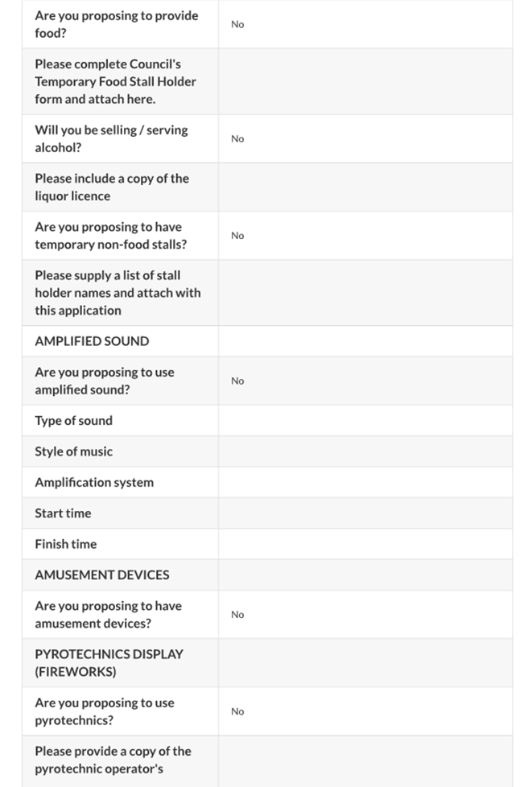Select the 'No' answer for amusement devices
Image resolution: width=532 pixels, height=787 pixels.
[237, 614]
